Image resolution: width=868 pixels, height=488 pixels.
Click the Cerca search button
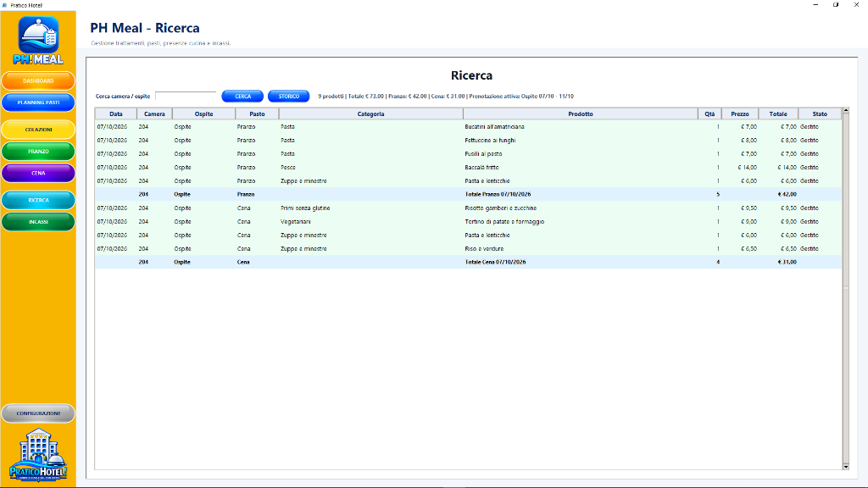(x=242, y=97)
